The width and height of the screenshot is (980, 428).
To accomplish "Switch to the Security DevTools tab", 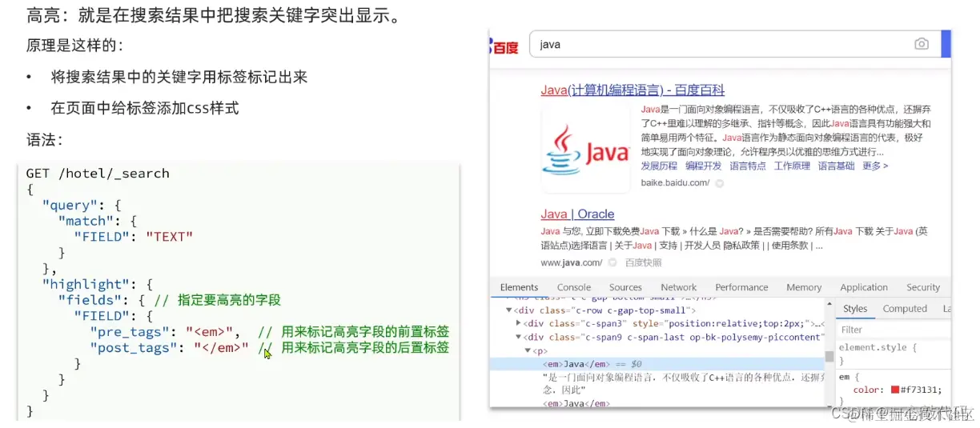I will coord(923,287).
